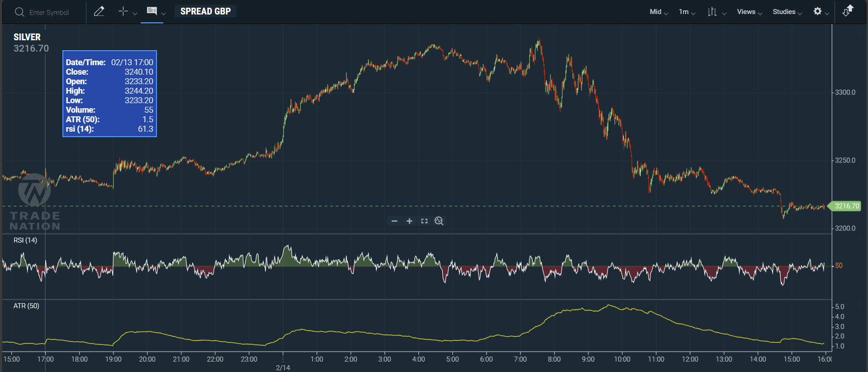868x372 pixels.
Task: Click the Close 3240.10 value in tooltip
Action: coord(139,72)
